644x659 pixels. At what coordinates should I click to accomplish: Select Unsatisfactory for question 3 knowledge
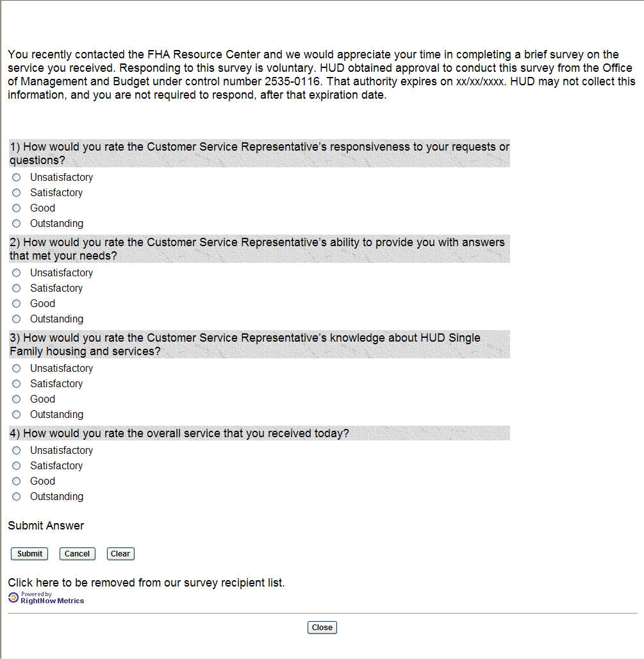tap(17, 368)
